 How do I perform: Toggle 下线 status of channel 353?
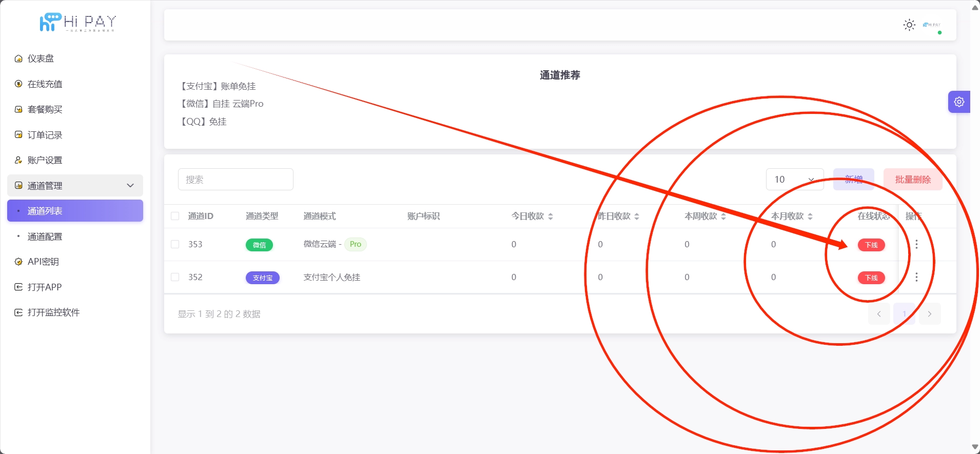coord(871,245)
